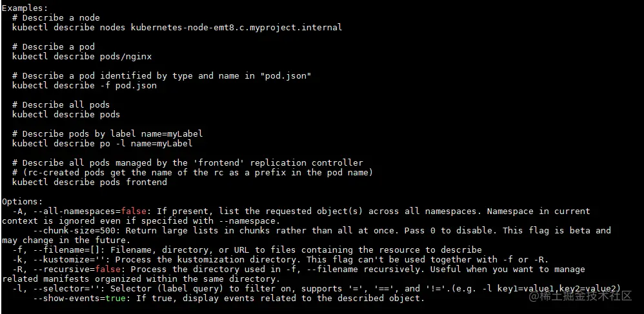Click the "kubectl describe pods frontend" command

coord(90,182)
